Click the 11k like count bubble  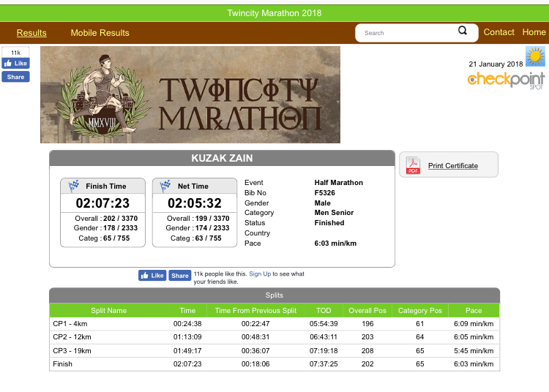click(x=16, y=53)
